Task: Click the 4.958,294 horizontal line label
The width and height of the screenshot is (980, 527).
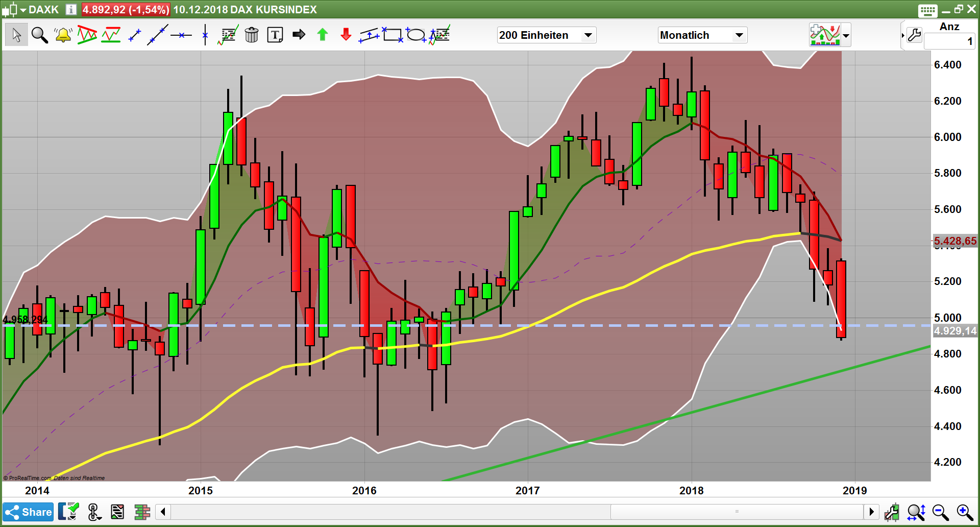Action: (25, 320)
